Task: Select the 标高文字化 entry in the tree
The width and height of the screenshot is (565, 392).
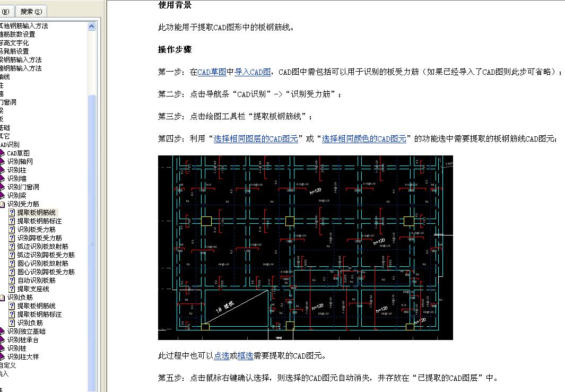Action: coord(14,43)
